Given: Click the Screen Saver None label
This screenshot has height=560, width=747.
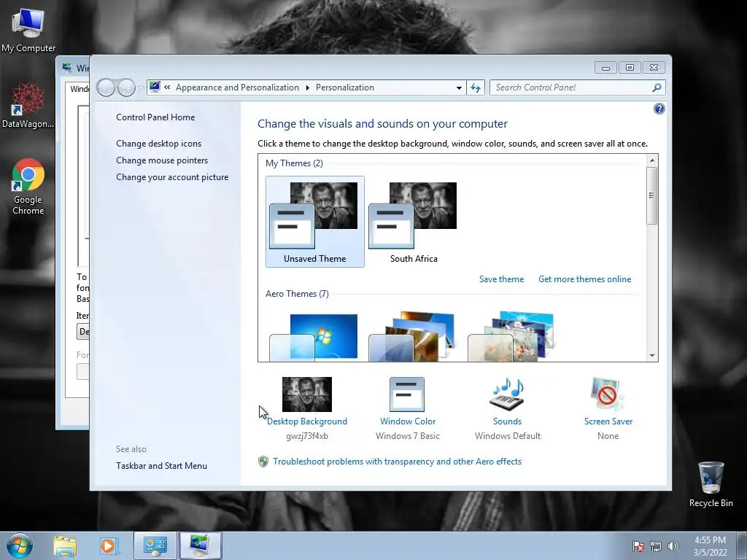Looking at the screenshot, I should 608,436.
